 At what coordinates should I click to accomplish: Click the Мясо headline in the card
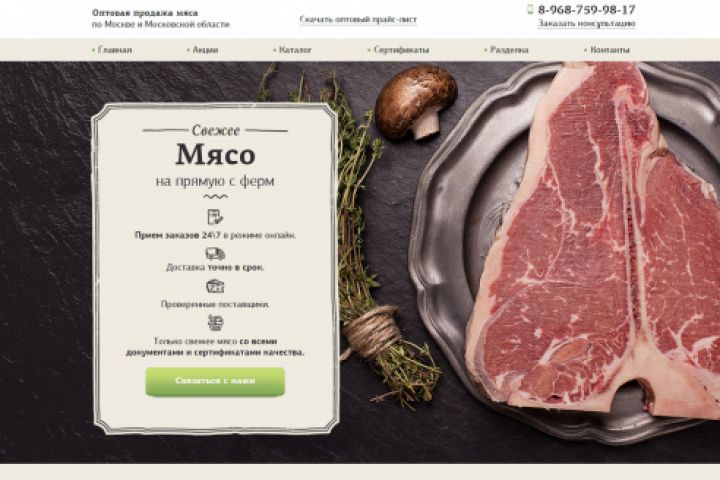(215, 154)
